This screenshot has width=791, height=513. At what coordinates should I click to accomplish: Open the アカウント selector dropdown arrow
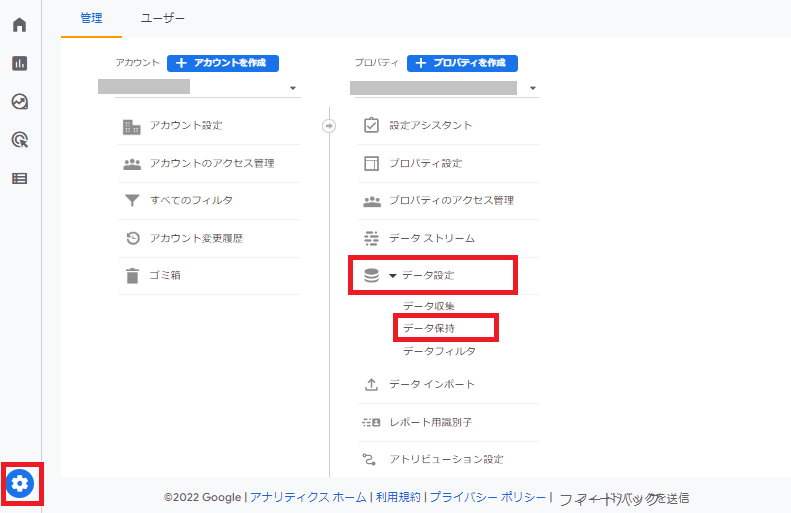click(x=293, y=88)
